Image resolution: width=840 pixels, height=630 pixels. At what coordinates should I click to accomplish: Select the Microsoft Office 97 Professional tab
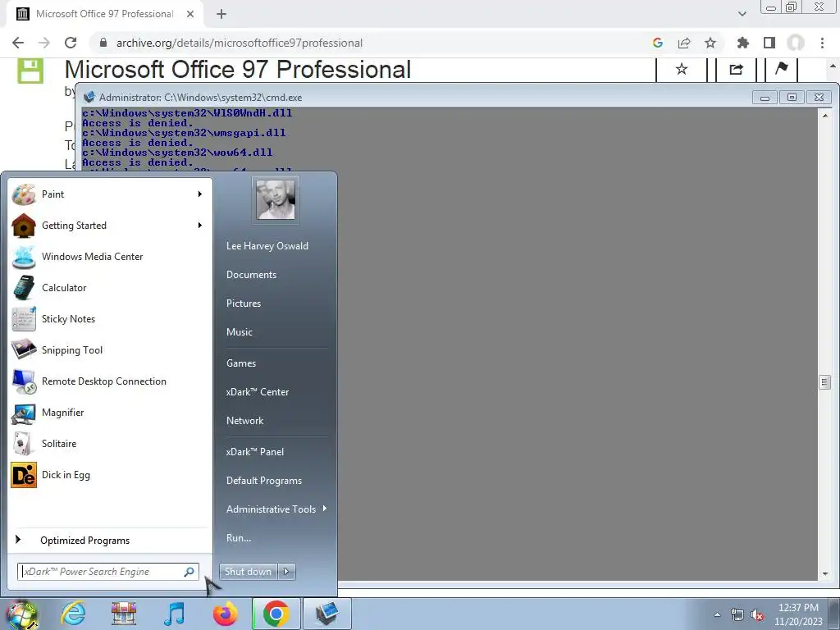pyautogui.click(x=104, y=14)
